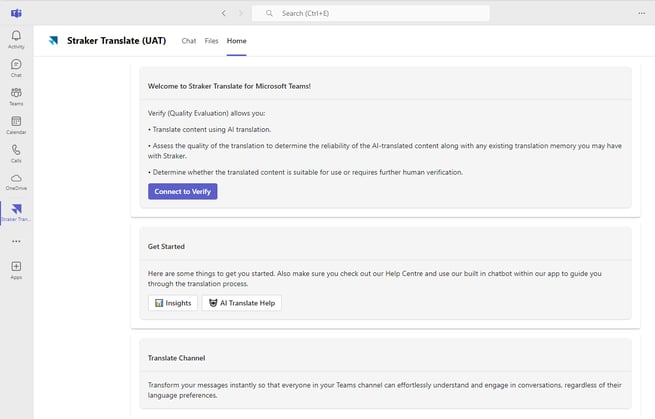Image resolution: width=655 pixels, height=419 pixels.
Task: Open Calls from the sidebar
Action: click(16, 153)
